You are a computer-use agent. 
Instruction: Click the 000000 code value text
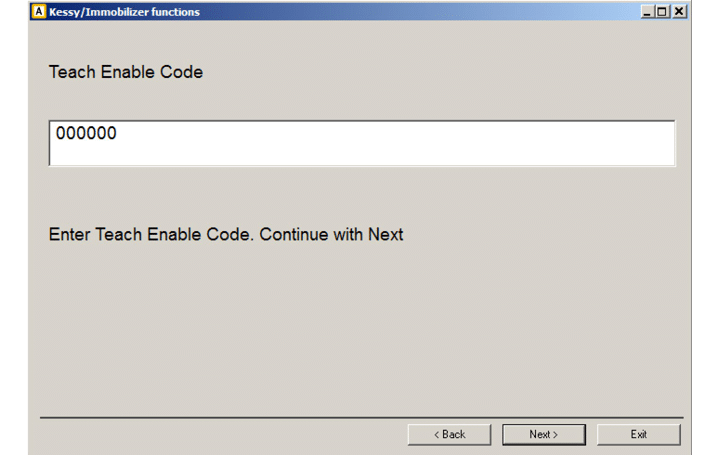pyautogui.click(x=86, y=133)
